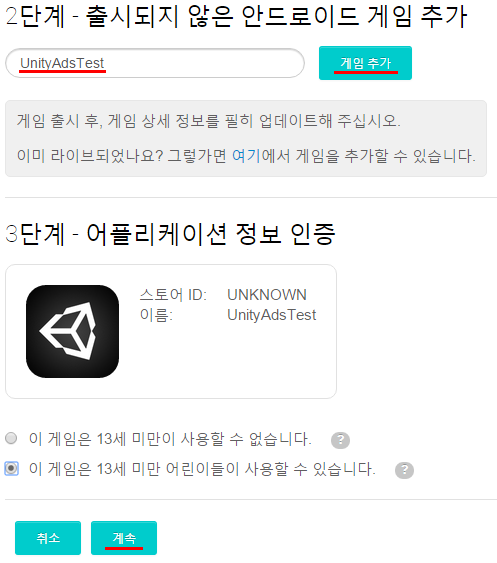Viewport: 497px width, 563px height.
Task: Click the 게임 출시 후 notice text
Action: coord(208,121)
